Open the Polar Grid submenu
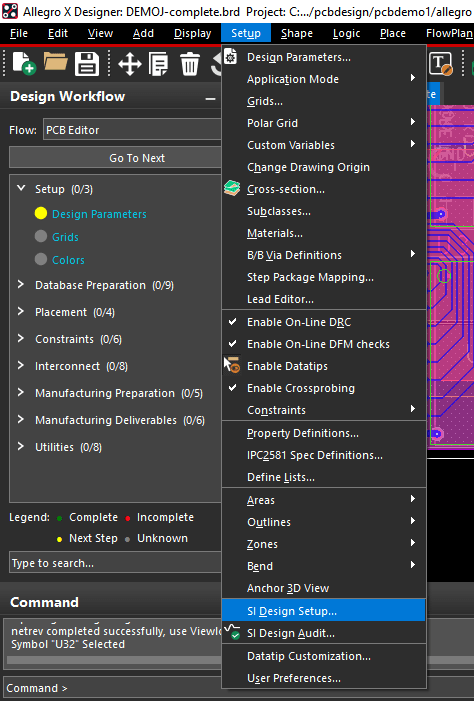The height and width of the screenshot is (701, 474). coord(324,123)
